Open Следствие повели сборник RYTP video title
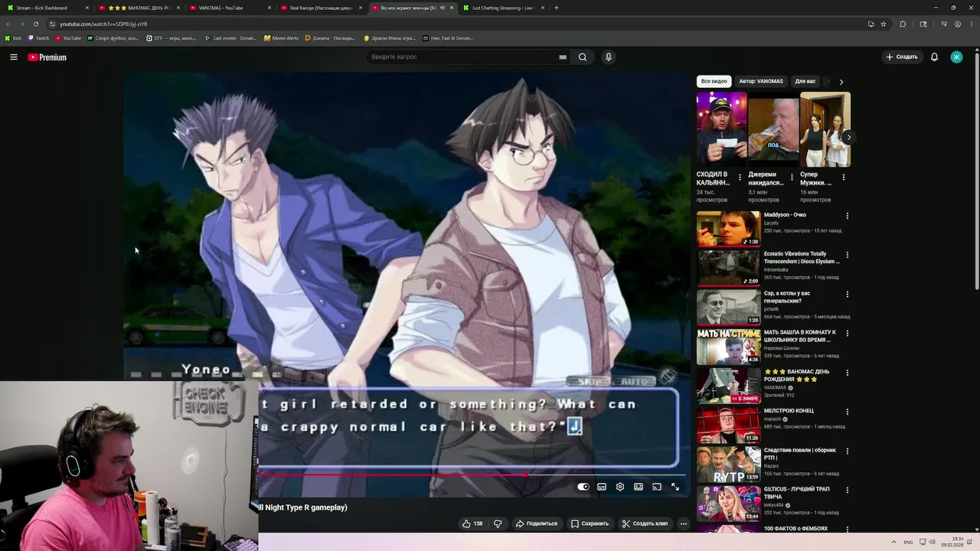 point(800,454)
